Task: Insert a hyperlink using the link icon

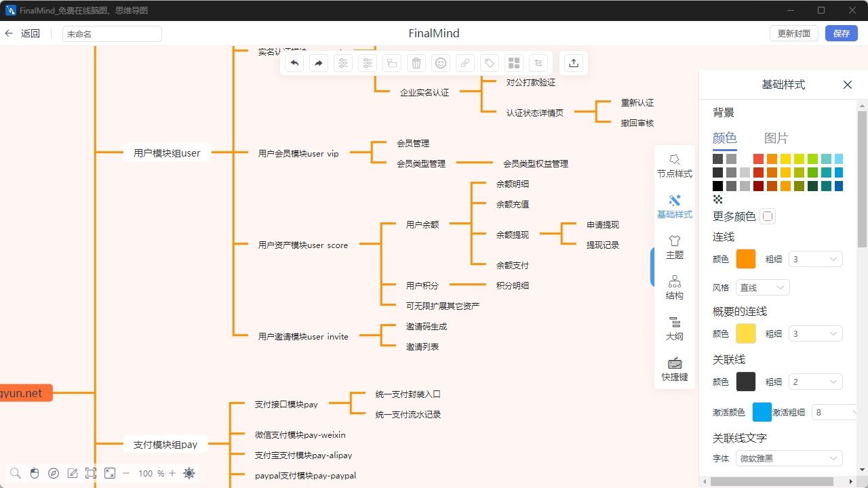Action: point(465,63)
